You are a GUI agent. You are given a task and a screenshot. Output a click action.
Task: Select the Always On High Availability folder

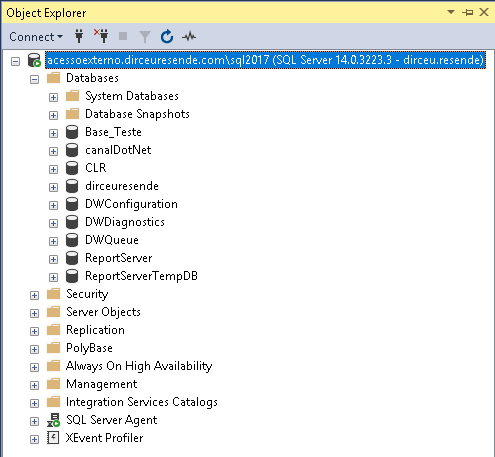139,366
